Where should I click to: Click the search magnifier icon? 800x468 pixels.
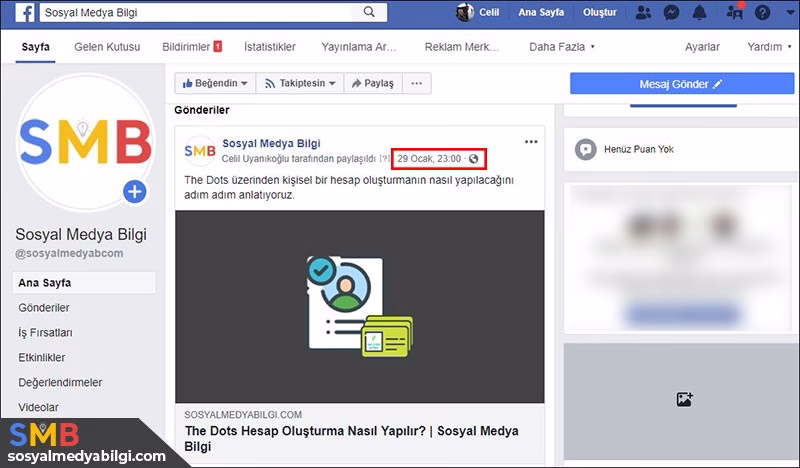pyautogui.click(x=369, y=12)
